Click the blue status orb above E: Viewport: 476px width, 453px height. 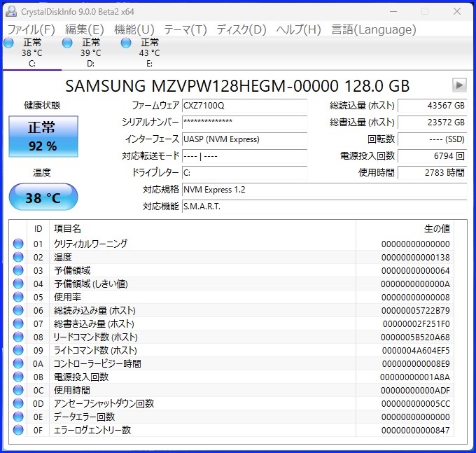126,43
